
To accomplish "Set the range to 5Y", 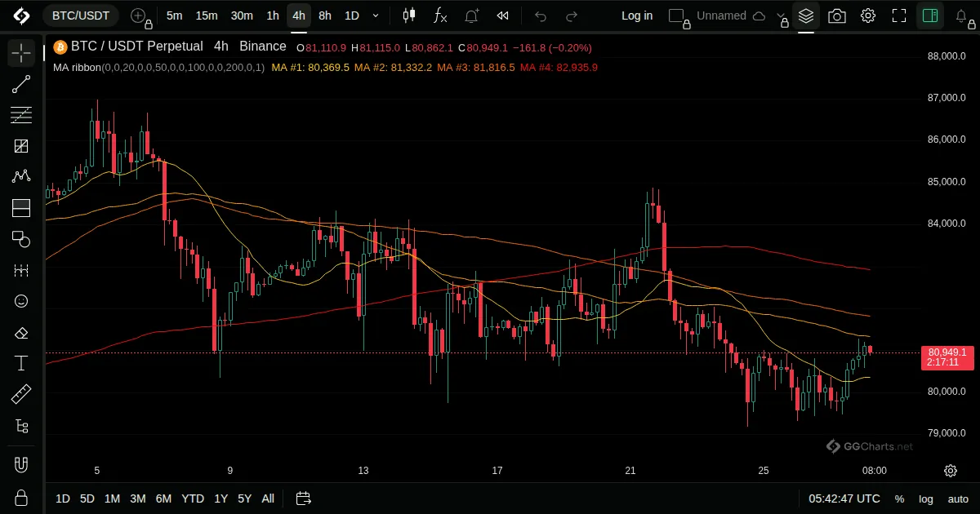I will (x=244, y=498).
